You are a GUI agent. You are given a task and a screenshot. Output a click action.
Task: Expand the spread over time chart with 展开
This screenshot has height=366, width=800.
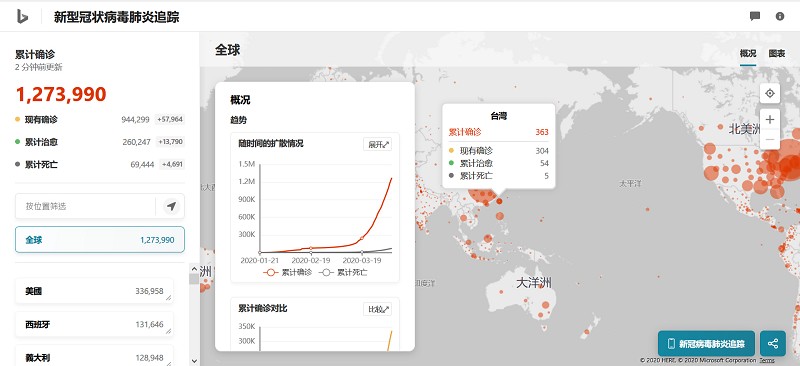coord(378,144)
